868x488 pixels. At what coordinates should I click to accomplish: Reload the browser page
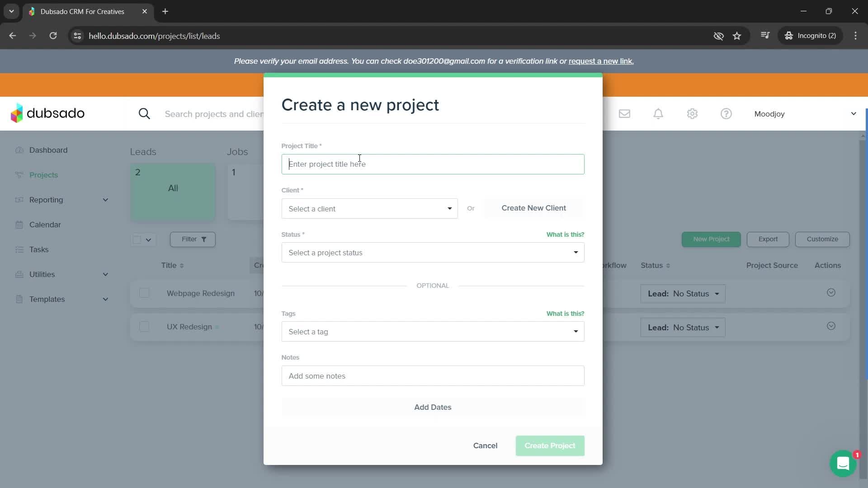[x=53, y=36]
